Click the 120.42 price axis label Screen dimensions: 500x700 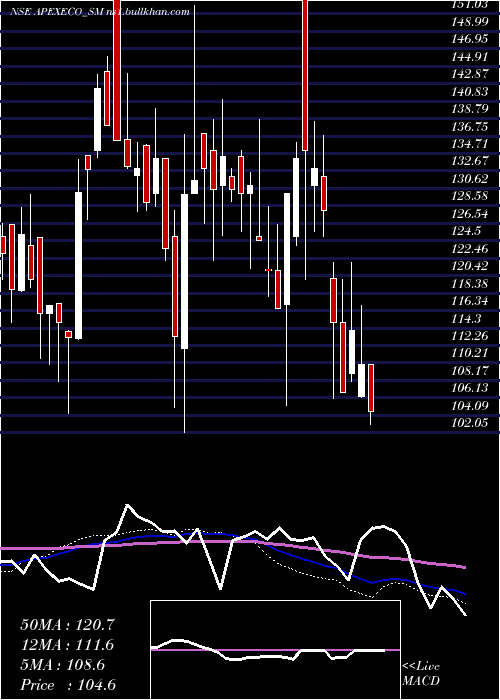point(470,266)
